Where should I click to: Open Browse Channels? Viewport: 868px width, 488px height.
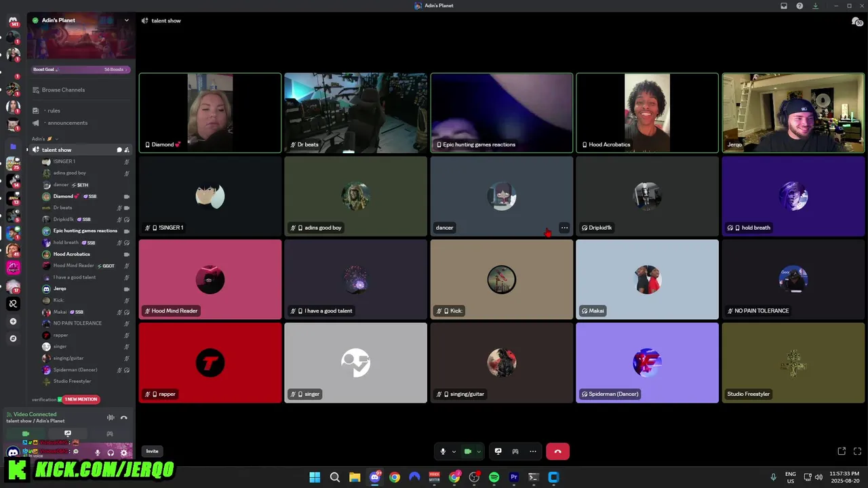pyautogui.click(x=63, y=89)
